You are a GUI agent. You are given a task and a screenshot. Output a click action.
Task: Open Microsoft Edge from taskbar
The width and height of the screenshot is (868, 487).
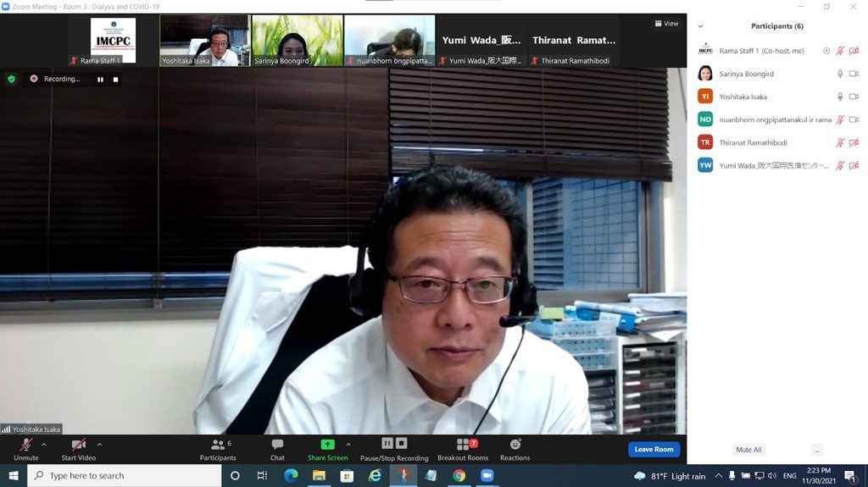292,476
